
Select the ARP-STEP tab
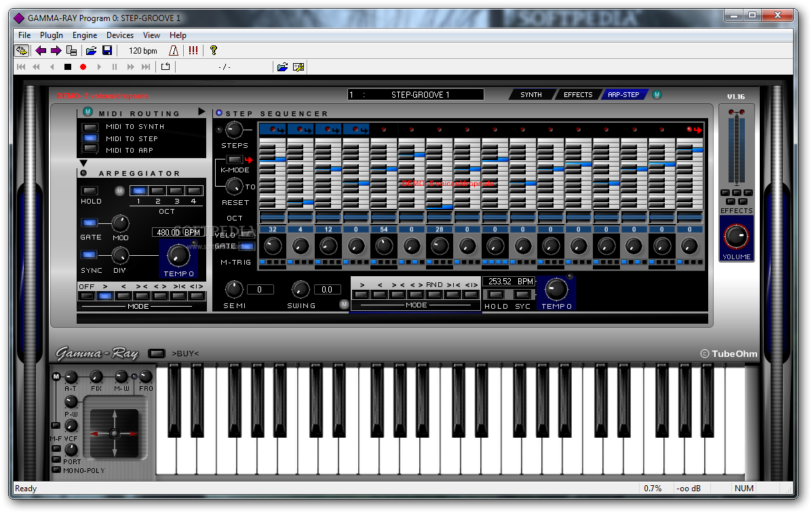click(x=623, y=95)
